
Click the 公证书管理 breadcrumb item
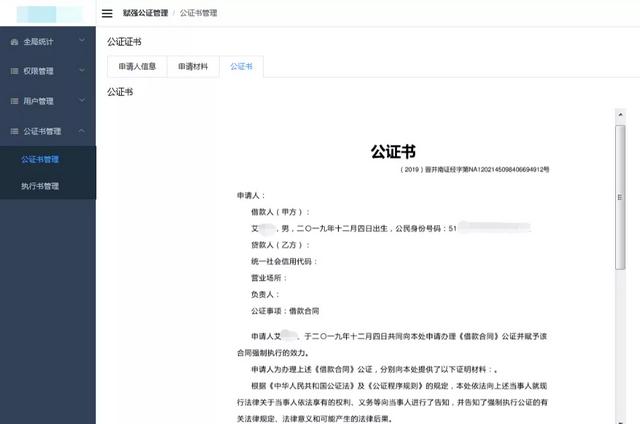click(x=198, y=13)
